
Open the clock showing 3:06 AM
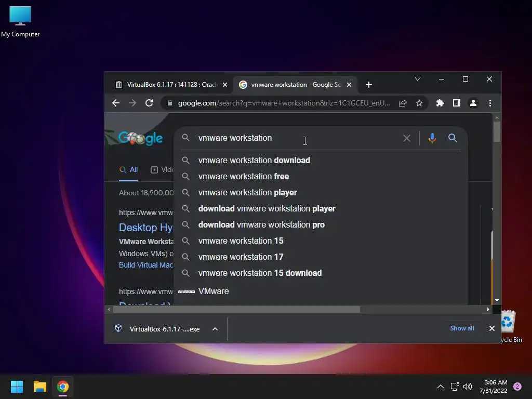494,387
